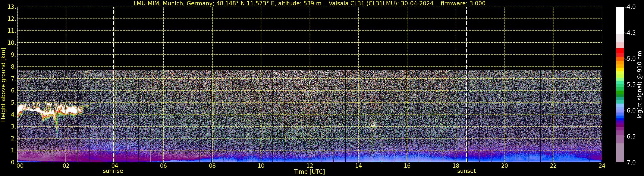
Task: Click the 'sunset' label below the time axis
Action: [x=466, y=171]
